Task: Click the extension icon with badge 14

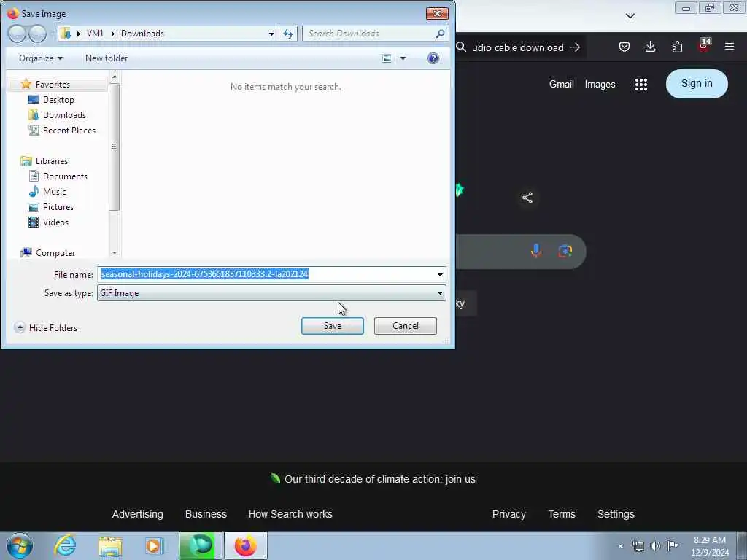Action: [x=704, y=46]
